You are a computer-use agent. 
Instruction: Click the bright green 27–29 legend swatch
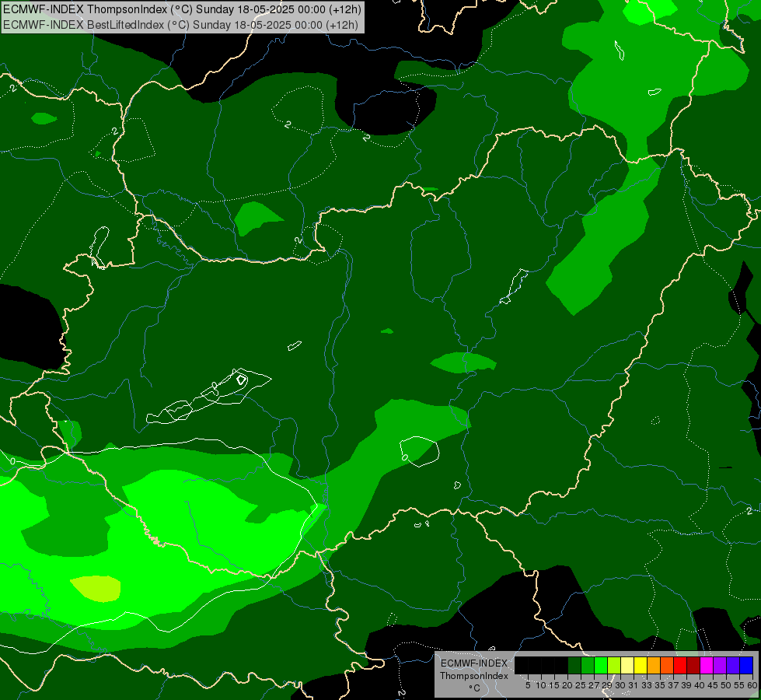click(601, 666)
